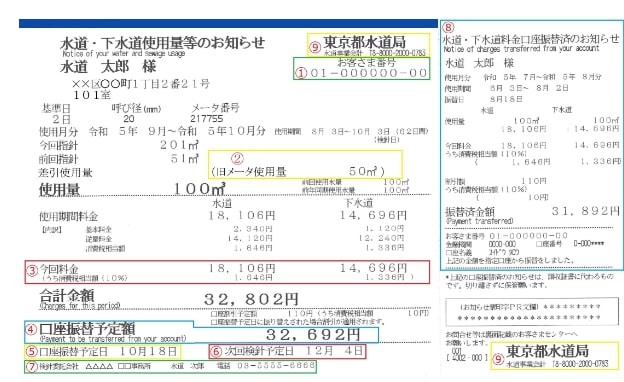Click the current reading value 201㎥

click(179, 145)
